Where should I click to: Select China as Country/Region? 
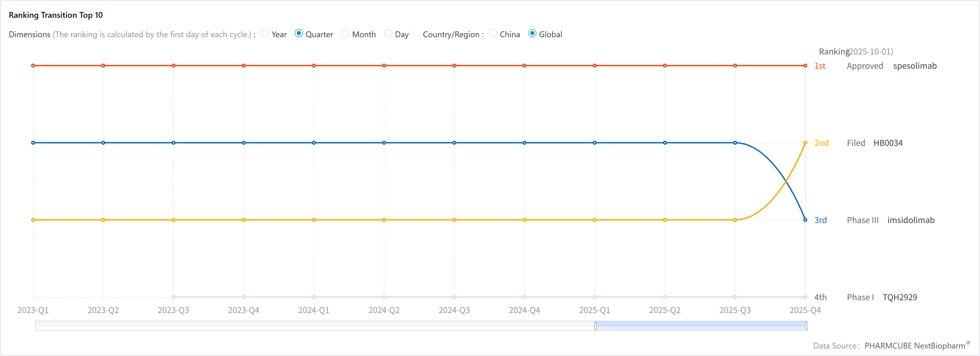[x=493, y=33]
